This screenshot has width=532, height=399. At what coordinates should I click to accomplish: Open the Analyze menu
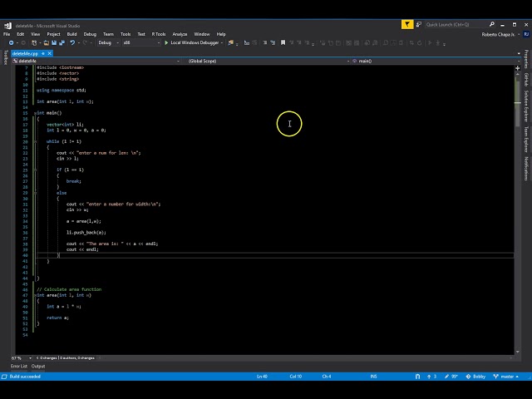coord(180,34)
